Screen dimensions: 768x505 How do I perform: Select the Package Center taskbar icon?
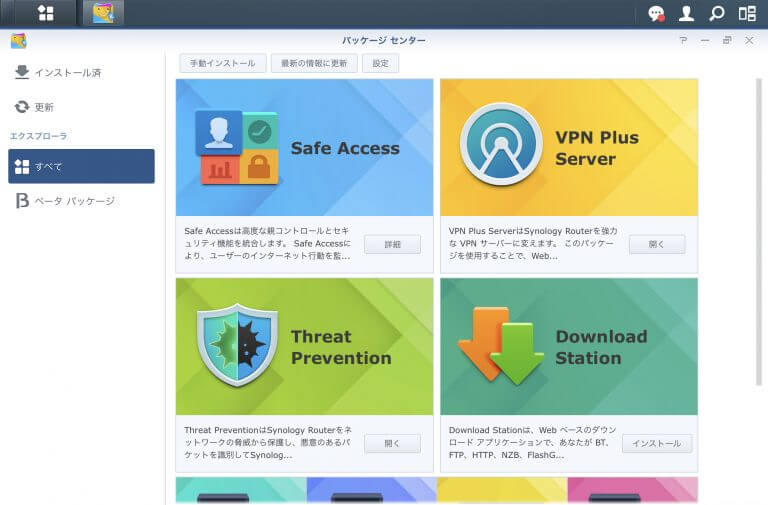[103, 13]
